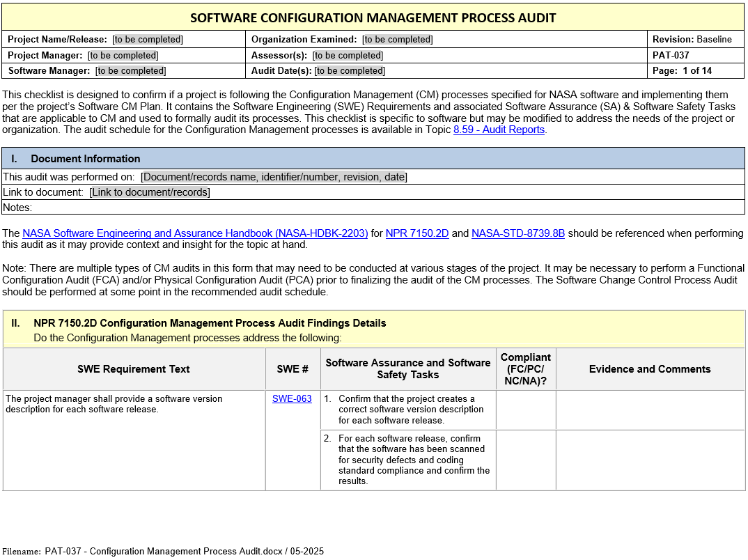Screen dimensions: 748x560
Task: Open the SWE-063 requirement link
Action: click(x=292, y=399)
